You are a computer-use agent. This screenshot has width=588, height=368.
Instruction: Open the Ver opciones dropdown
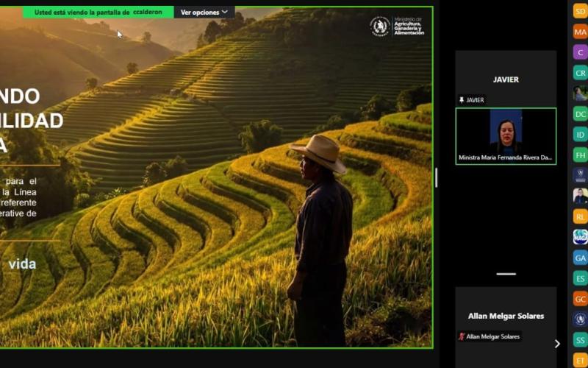point(204,12)
